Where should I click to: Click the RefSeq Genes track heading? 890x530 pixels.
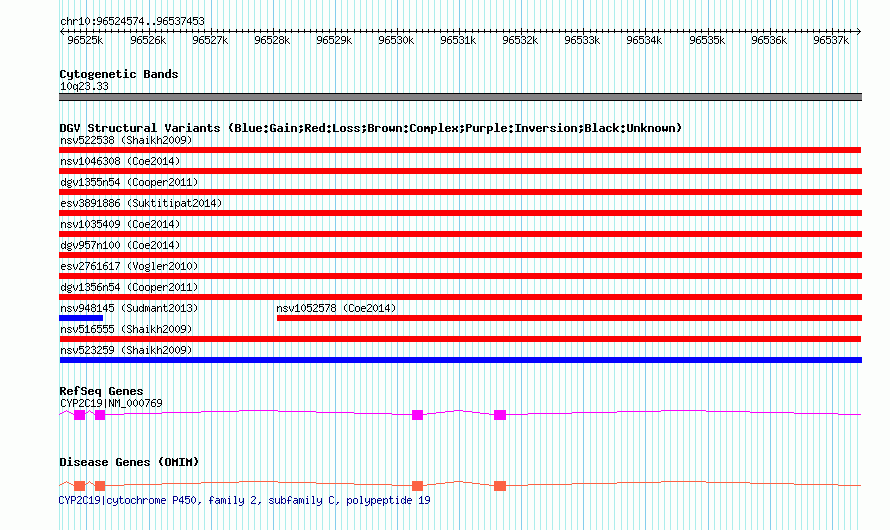point(101,391)
